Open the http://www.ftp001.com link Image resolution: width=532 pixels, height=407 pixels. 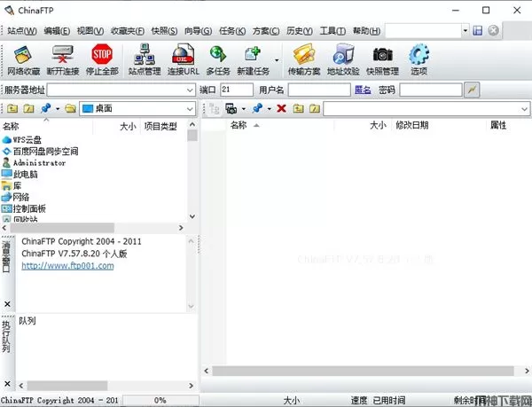[68, 265]
